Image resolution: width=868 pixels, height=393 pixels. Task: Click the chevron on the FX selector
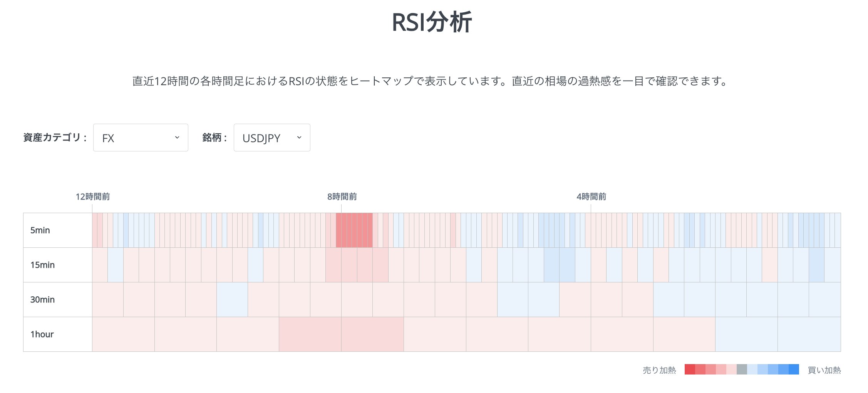coord(178,138)
